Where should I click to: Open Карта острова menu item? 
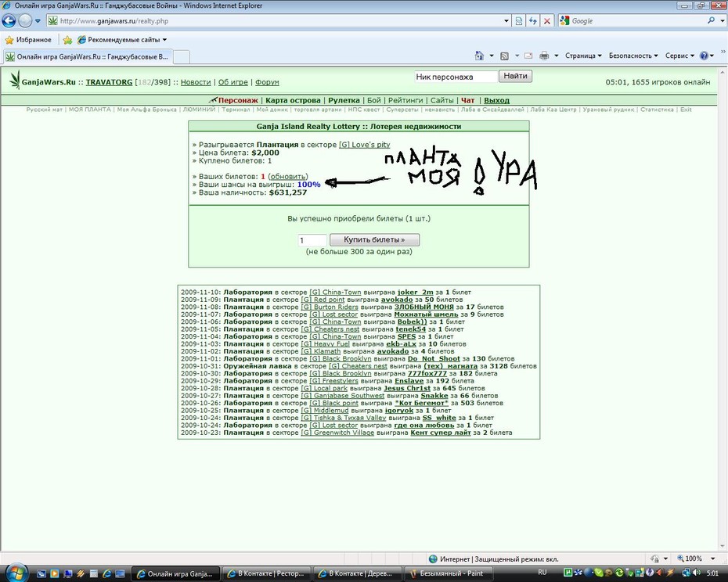[x=293, y=100]
